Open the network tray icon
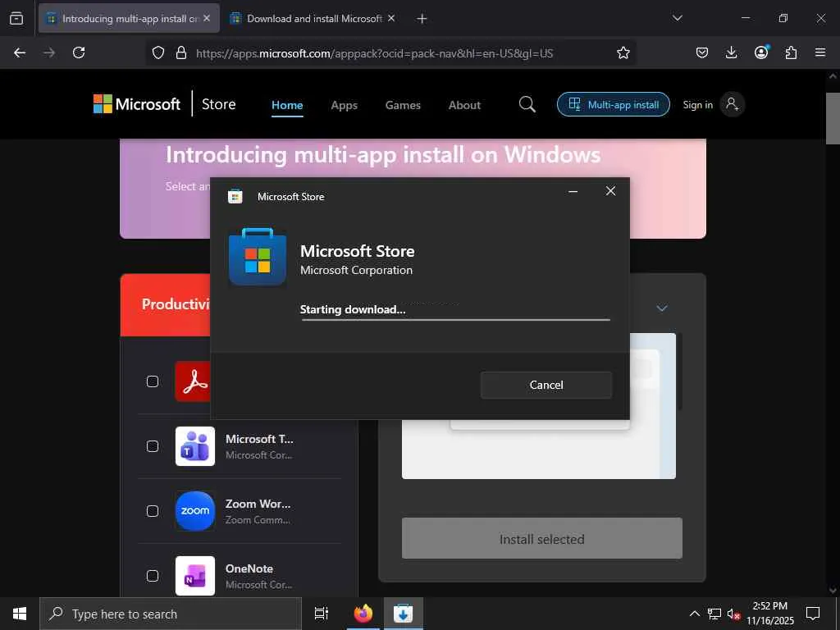The height and width of the screenshot is (630, 840). point(714,614)
